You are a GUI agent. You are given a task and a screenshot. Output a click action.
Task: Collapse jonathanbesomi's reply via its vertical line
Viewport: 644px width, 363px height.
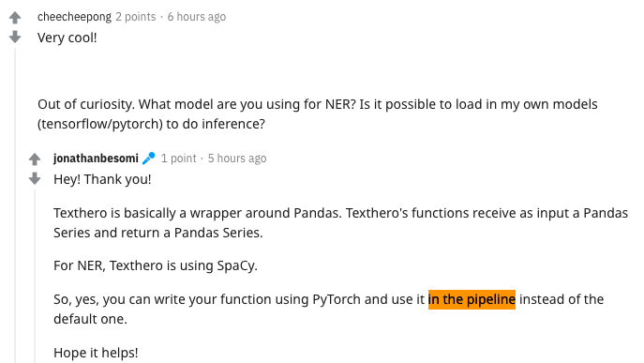click(35, 277)
